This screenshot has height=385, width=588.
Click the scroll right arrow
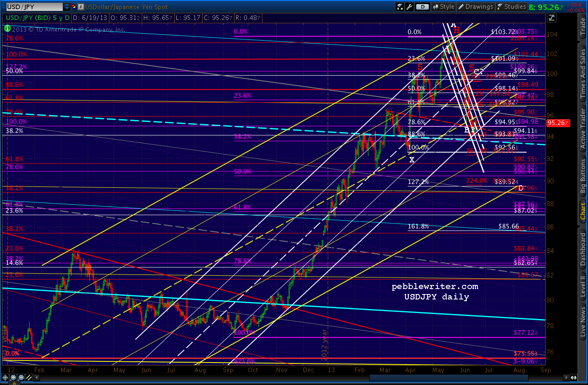pos(566,378)
